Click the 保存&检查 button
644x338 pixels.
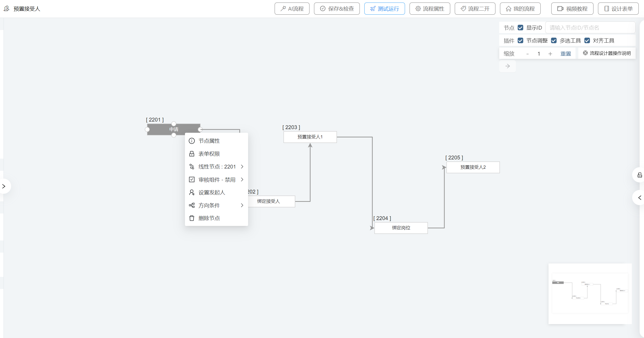[337, 9]
